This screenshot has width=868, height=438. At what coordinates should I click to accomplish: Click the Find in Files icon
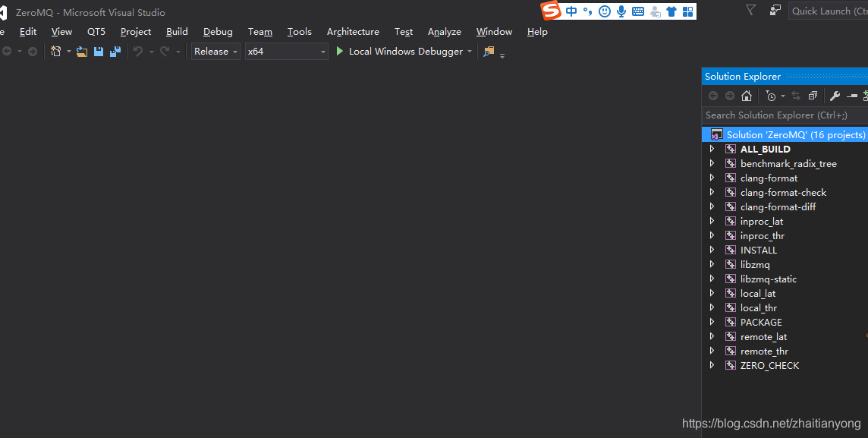tap(489, 52)
